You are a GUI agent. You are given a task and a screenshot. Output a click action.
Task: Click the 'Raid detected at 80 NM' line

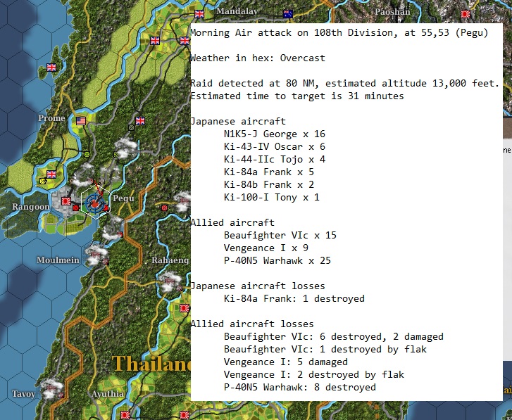(x=344, y=83)
